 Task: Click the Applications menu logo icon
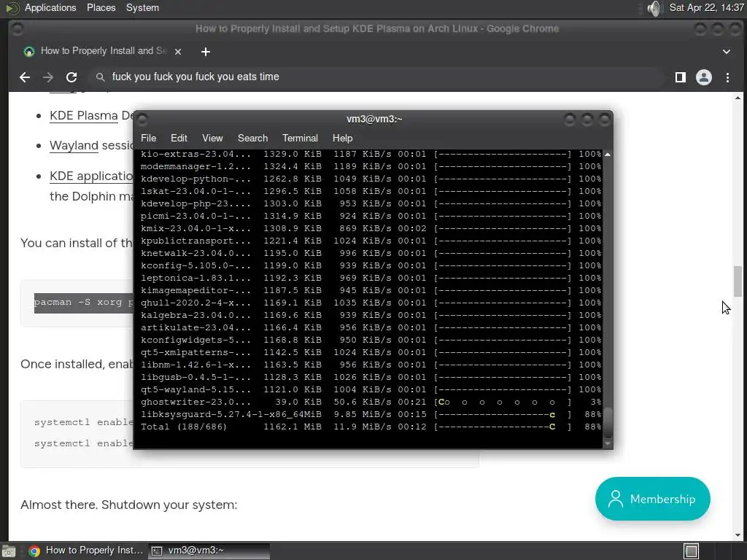[x=12, y=7]
